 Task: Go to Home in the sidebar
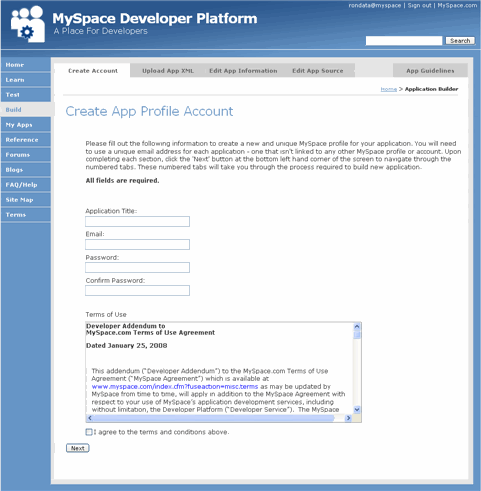(26, 65)
